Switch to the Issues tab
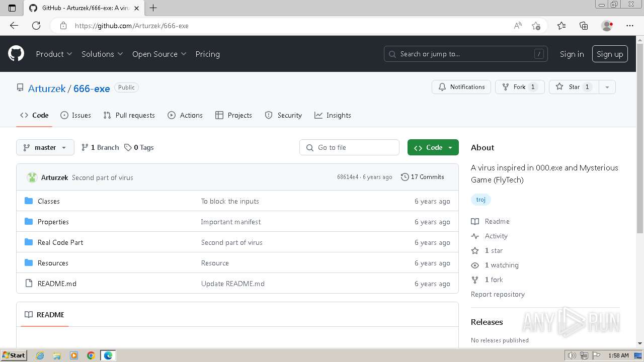 click(x=76, y=115)
